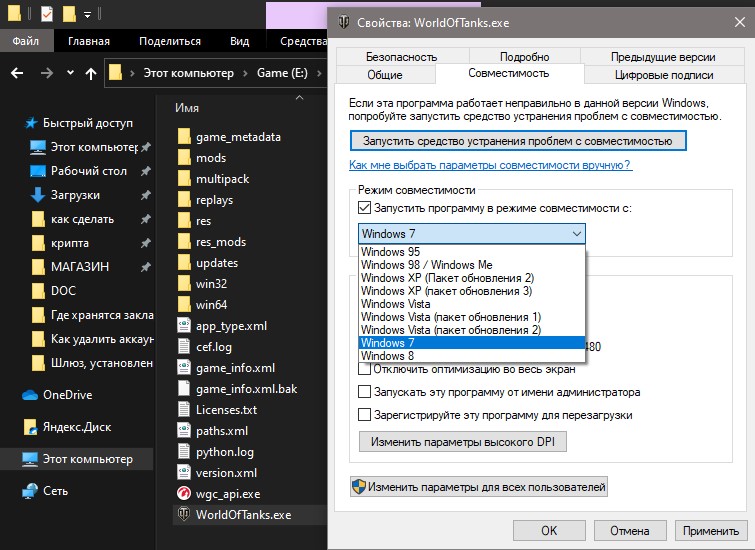Uncheck the compatibility mode checkbox
Image resolution: width=755 pixels, height=550 pixels.
364,208
